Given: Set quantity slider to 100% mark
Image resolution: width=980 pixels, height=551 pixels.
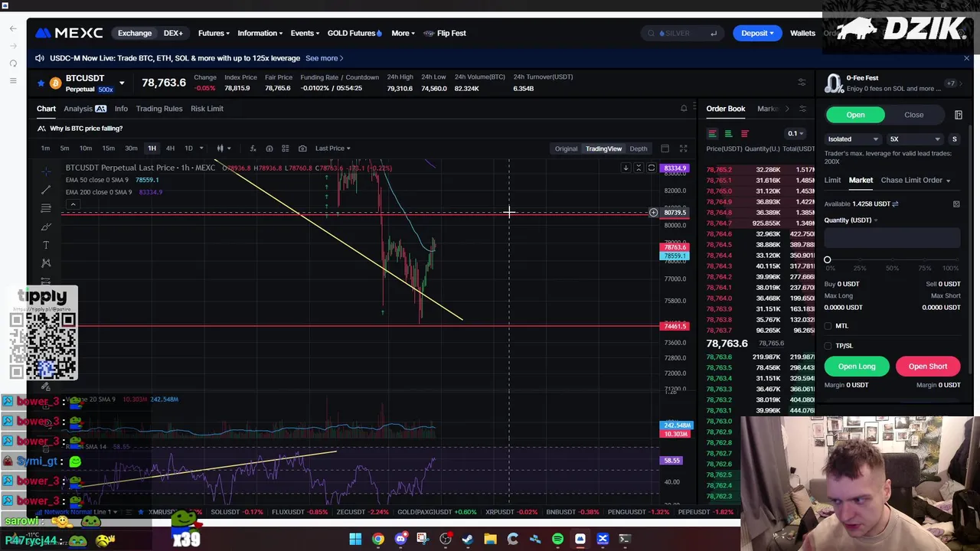Looking at the screenshot, I should coord(955,260).
